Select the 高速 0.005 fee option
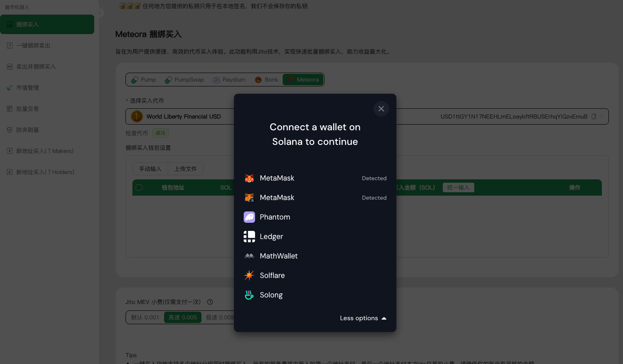Screen dimensions: 623x364 [183, 317]
